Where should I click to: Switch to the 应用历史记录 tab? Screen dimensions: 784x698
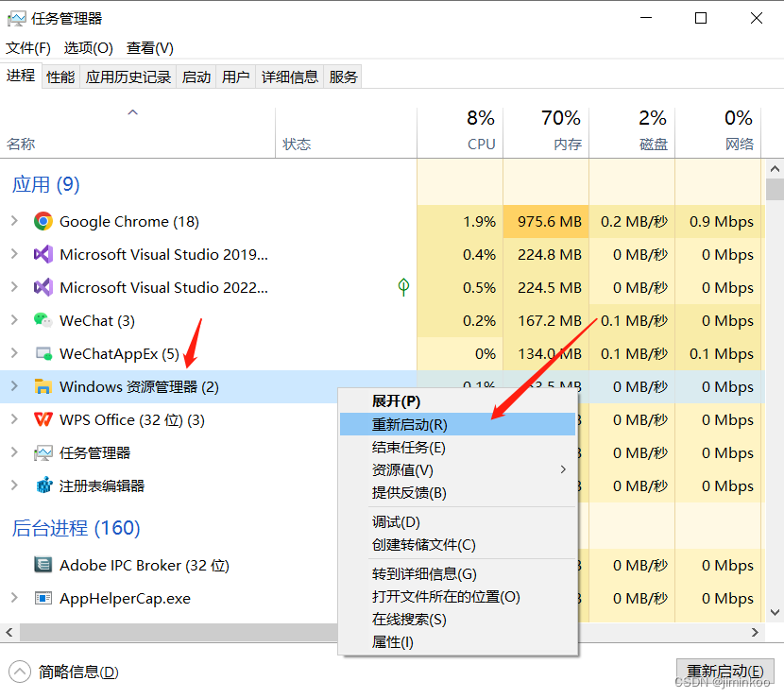tap(128, 77)
